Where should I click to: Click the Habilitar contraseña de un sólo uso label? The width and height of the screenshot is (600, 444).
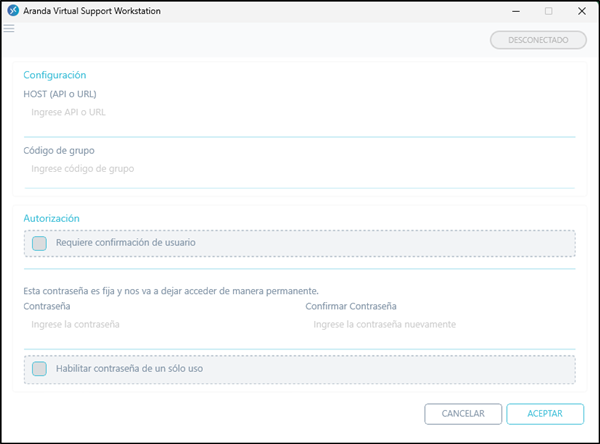click(129, 369)
